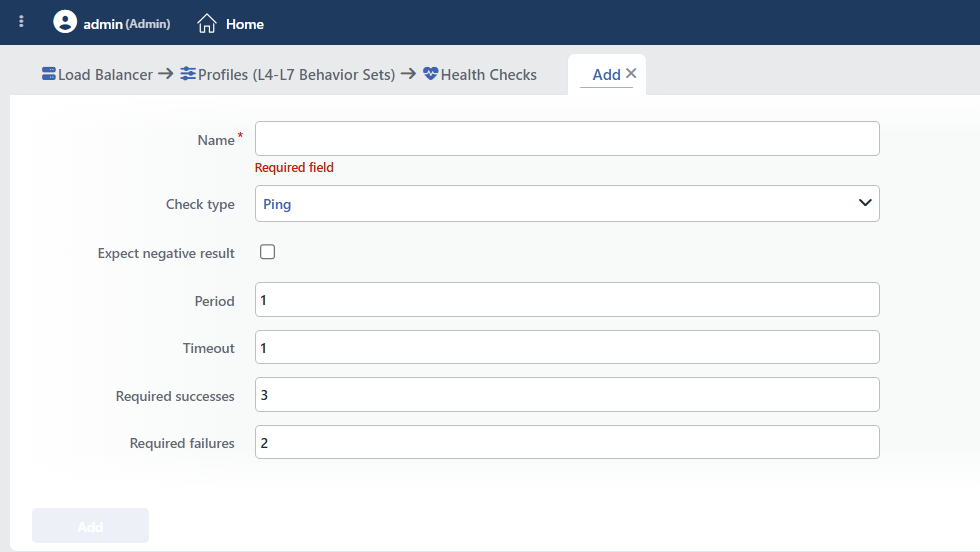Click the Timeout input field

567,347
